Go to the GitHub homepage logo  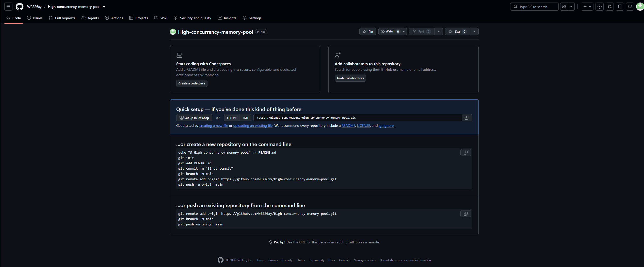point(20,7)
